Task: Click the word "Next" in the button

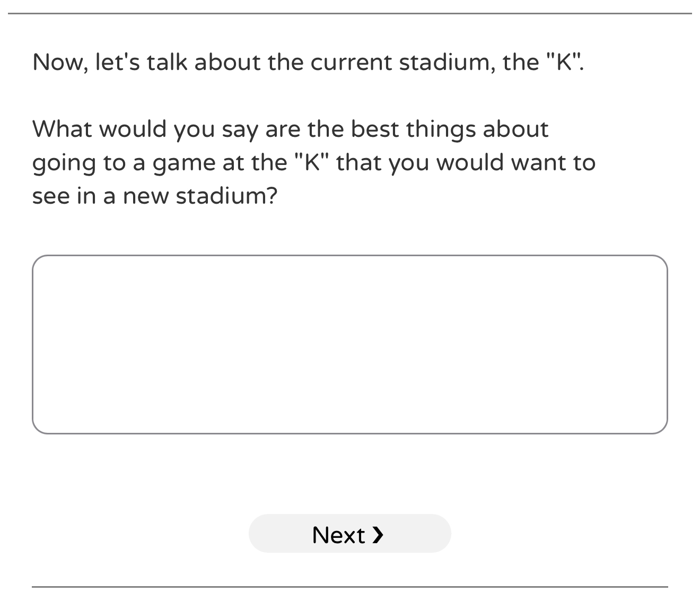Action: click(x=338, y=535)
